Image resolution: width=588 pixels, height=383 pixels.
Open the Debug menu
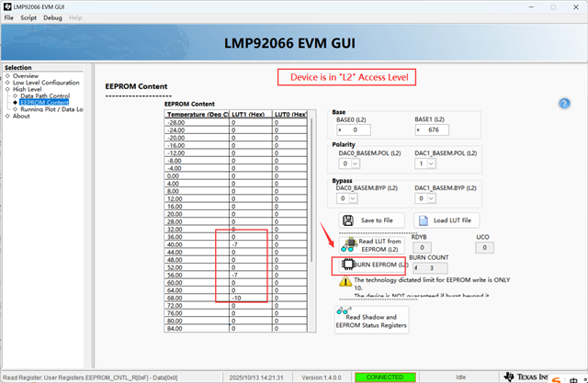(x=52, y=17)
